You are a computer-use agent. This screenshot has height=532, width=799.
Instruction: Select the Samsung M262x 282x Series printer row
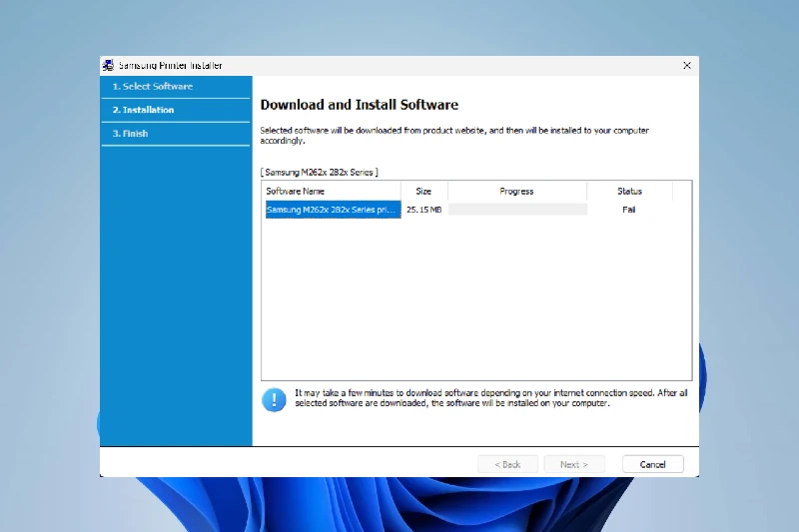tap(332, 210)
